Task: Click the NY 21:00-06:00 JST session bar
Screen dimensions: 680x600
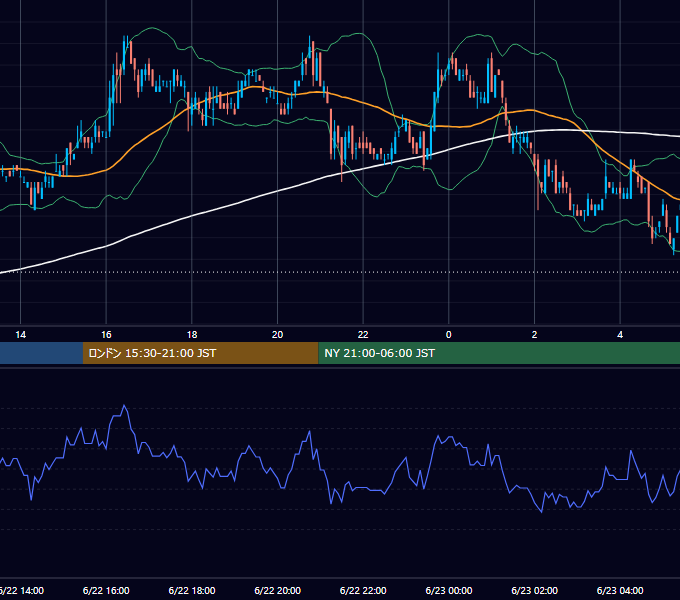Action: (x=499, y=353)
